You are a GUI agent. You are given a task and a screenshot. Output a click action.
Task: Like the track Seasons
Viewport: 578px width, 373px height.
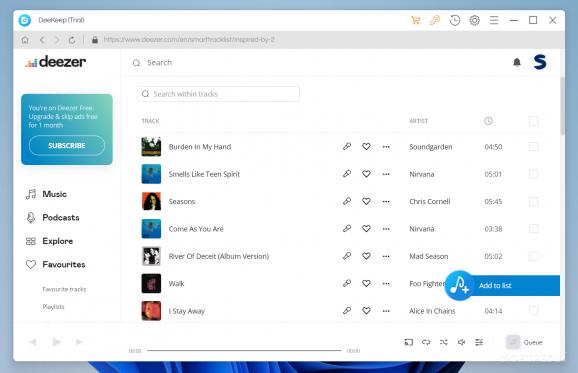tap(366, 201)
